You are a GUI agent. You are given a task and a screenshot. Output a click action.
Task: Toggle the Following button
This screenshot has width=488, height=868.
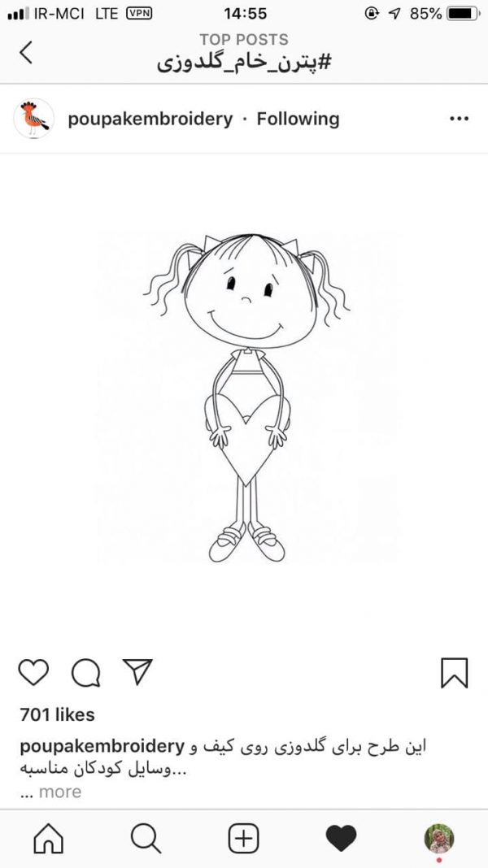[298, 119]
